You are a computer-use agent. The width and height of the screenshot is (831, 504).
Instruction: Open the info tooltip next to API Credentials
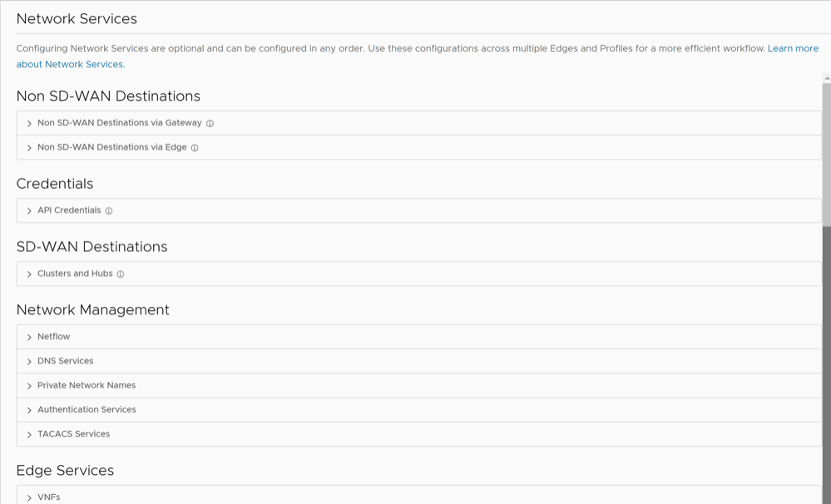pyautogui.click(x=109, y=210)
